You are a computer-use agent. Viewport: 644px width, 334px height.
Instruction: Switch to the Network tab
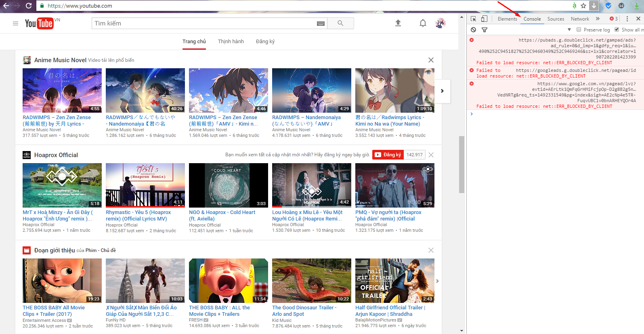(580, 19)
